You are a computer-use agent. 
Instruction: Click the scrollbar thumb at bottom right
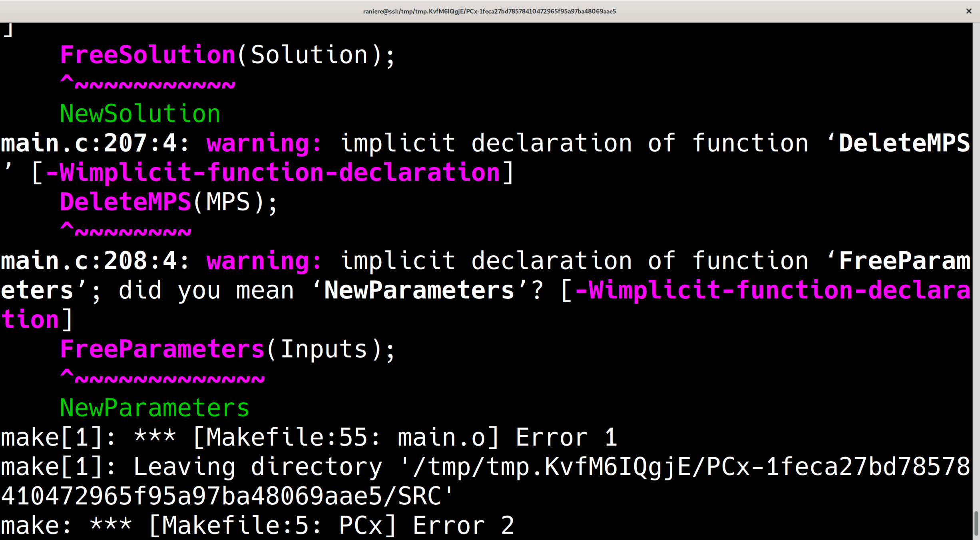(x=976, y=524)
